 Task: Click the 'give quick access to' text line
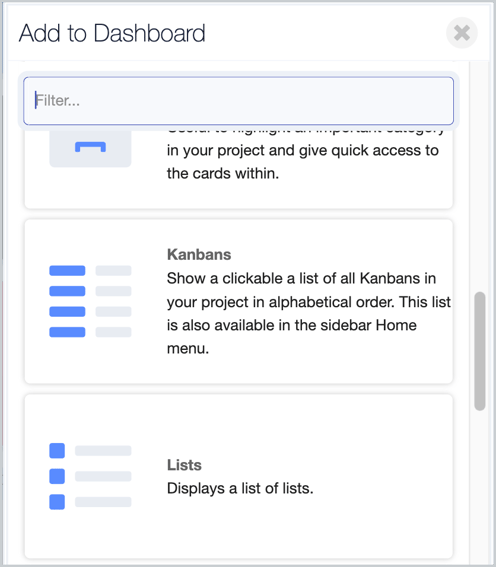coord(303,150)
